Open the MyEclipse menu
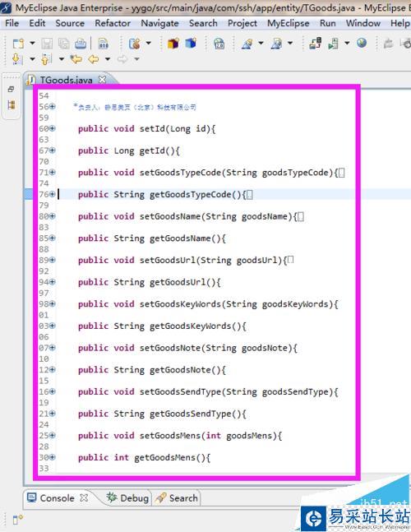Screen dimensions: 411x532 click(x=289, y=23)
